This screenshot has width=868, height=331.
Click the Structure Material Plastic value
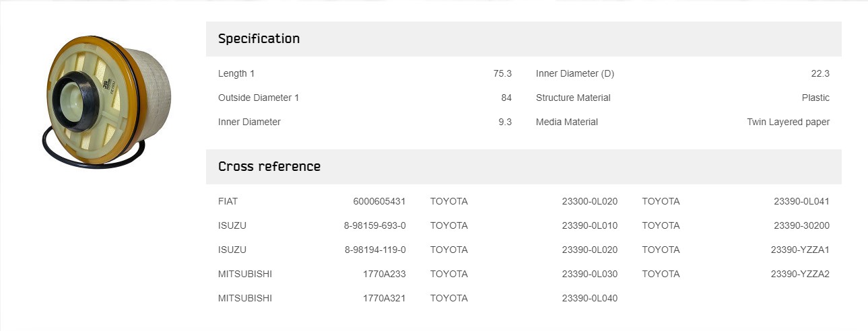tap(815, 98)
